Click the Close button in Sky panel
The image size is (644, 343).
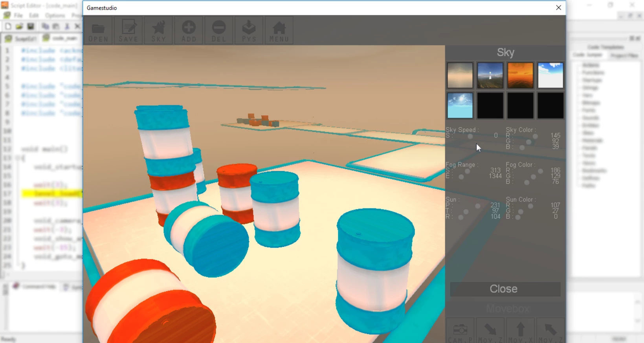505,289
